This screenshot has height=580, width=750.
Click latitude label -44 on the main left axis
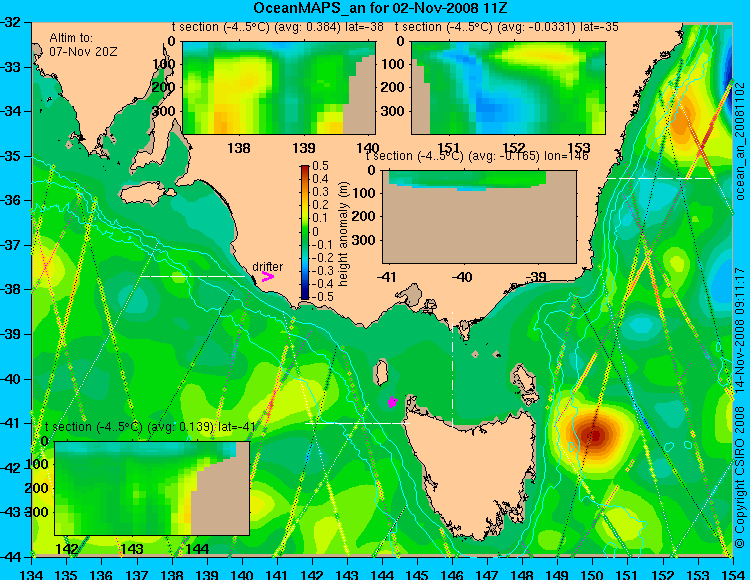pyautogui.click(x=11, y=557)
